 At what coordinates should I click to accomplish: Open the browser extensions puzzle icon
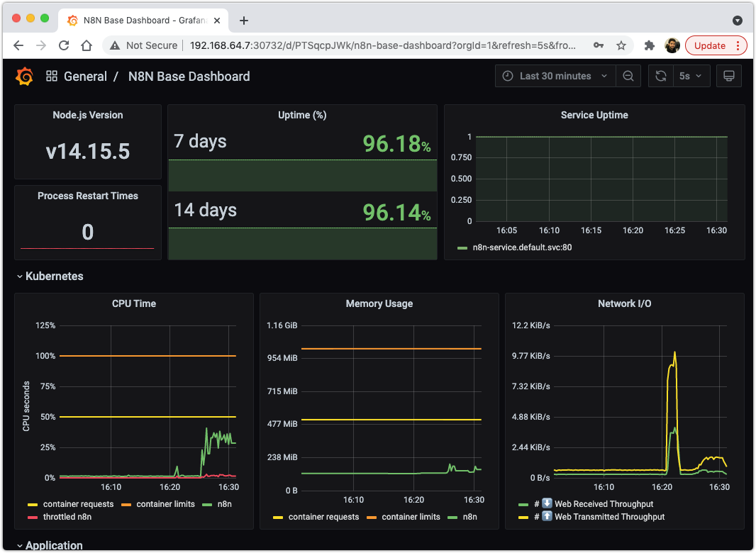pos(650,45)
